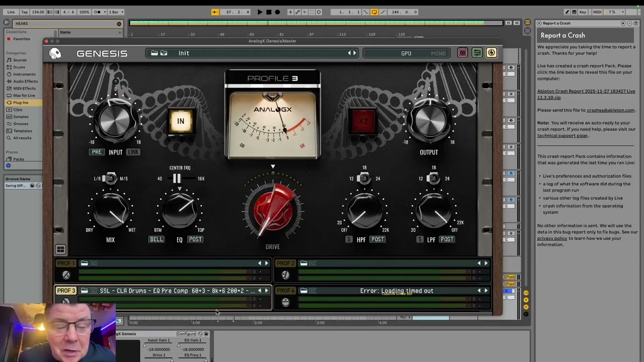
Task: Open the privacy policy link
Action: click(x=552, y=238)
